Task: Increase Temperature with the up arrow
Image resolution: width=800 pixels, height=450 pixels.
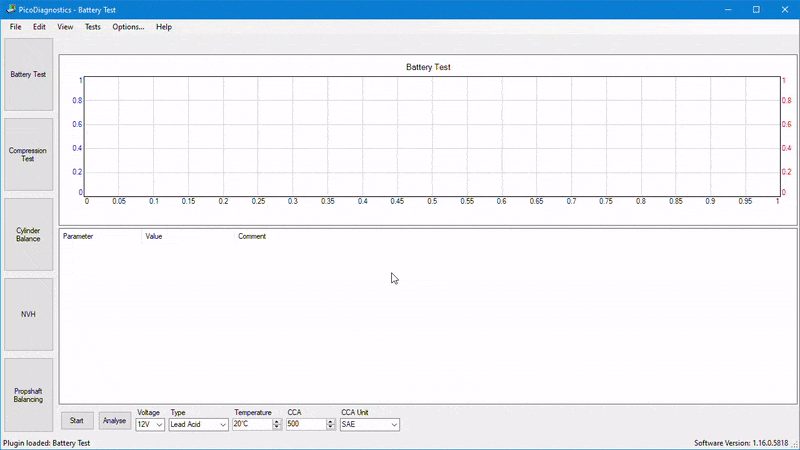Action: (277, 421)
